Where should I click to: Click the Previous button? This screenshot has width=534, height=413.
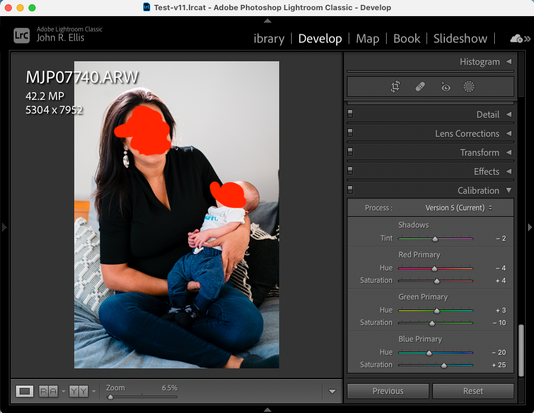(388, 391)
